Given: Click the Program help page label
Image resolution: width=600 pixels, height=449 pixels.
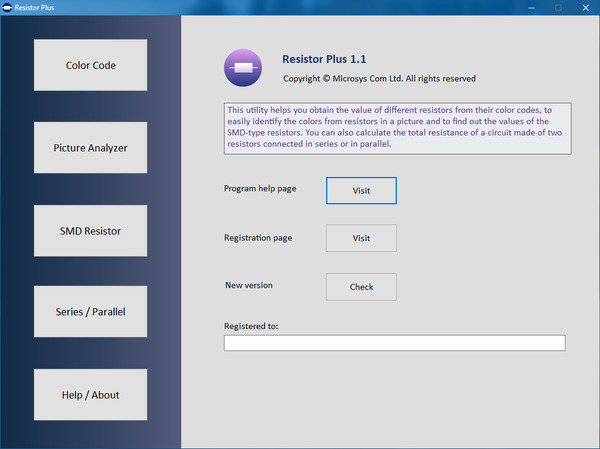Looking at the screenshot, I should (260, 189).
